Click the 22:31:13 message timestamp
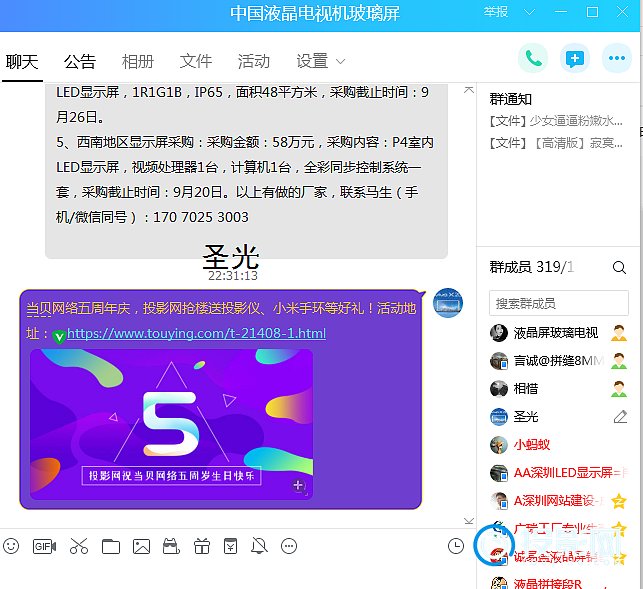 point(233,276)
